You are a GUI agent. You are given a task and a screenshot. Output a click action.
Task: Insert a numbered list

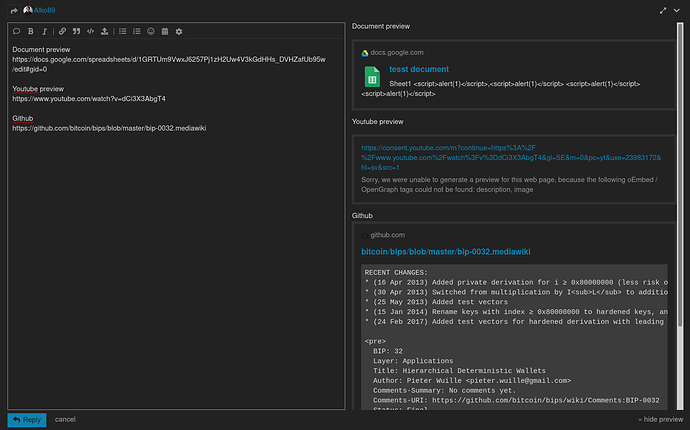point(137,31)
